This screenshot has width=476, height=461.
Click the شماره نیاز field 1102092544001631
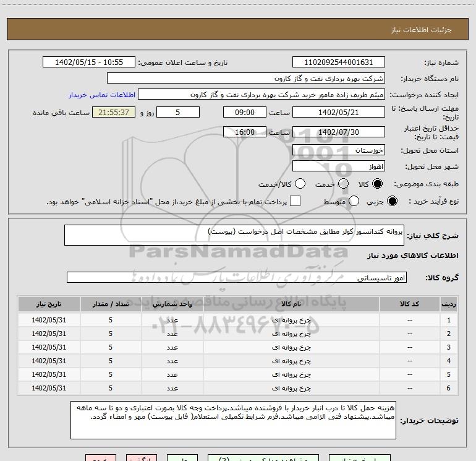339,62
